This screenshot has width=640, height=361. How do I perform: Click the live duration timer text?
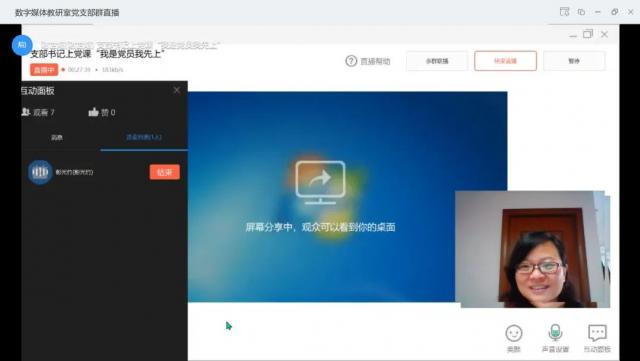[79, 70]
